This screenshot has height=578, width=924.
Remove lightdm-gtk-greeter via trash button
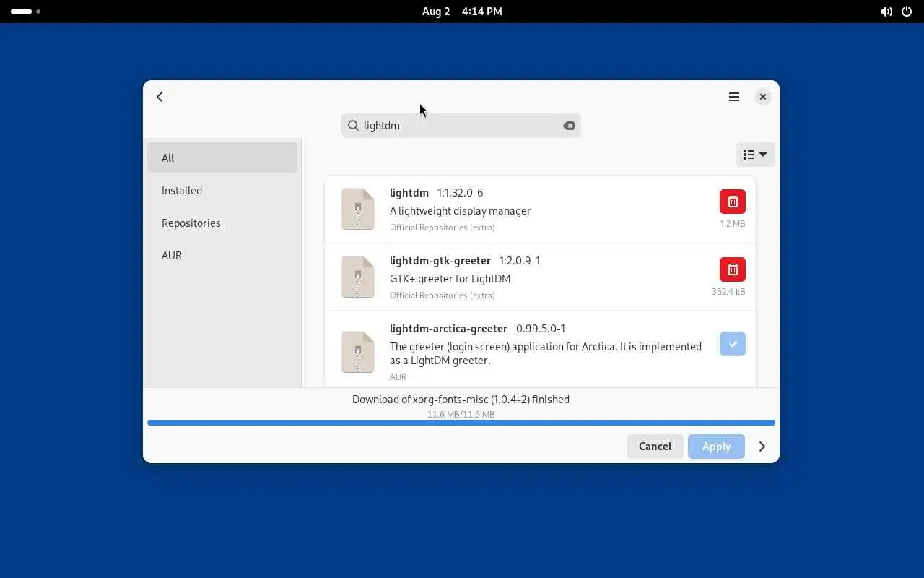[x=733, y=269]
